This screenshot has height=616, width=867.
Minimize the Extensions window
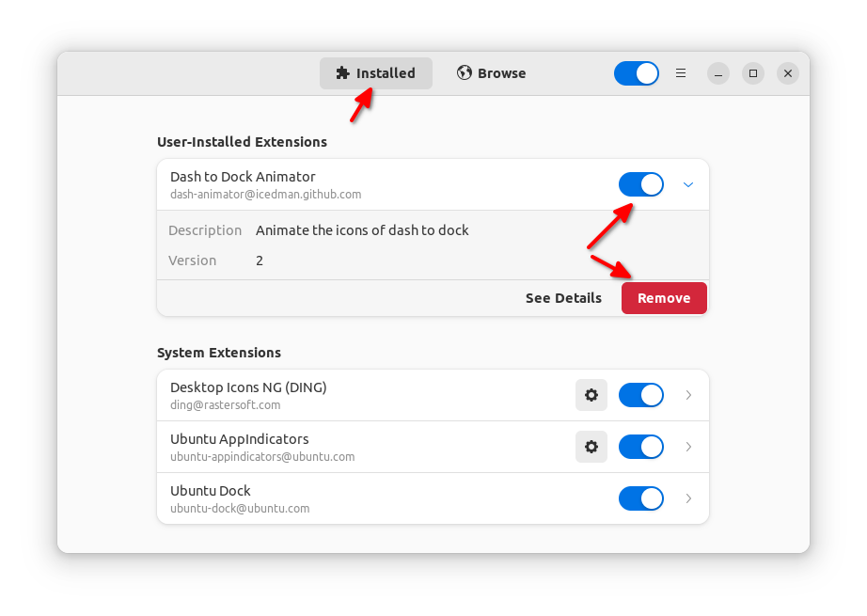click(717, 73)
